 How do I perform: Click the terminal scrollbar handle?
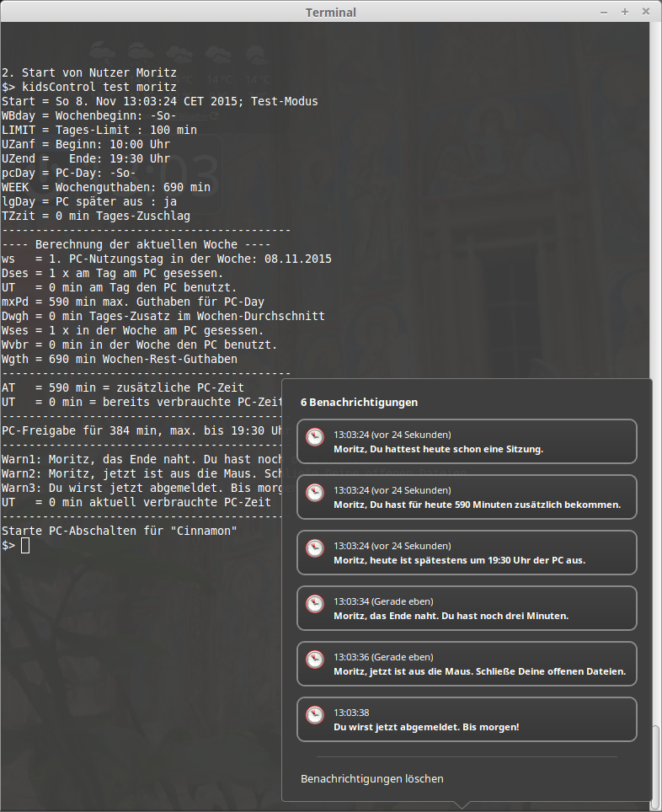[x=655, y=768]
